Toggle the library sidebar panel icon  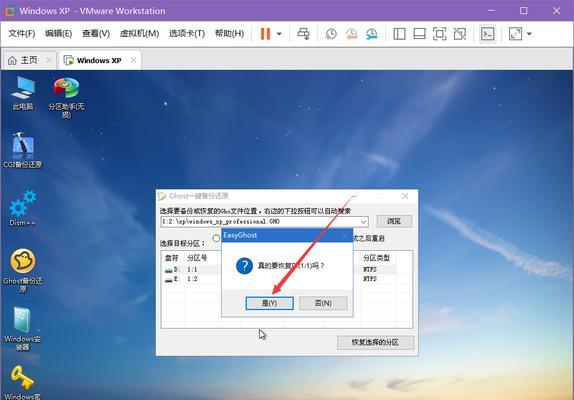pyautogui.click(x=399, y=34)
